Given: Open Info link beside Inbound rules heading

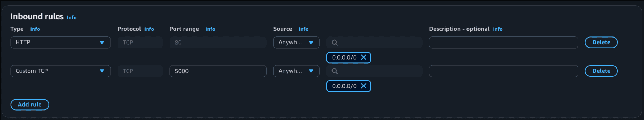Looking at the screenshot, I should tap(72, 18).
